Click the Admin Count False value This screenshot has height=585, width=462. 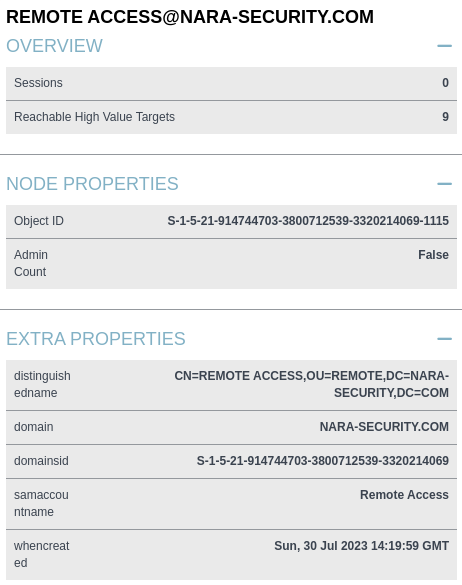(x=433, y=255)
